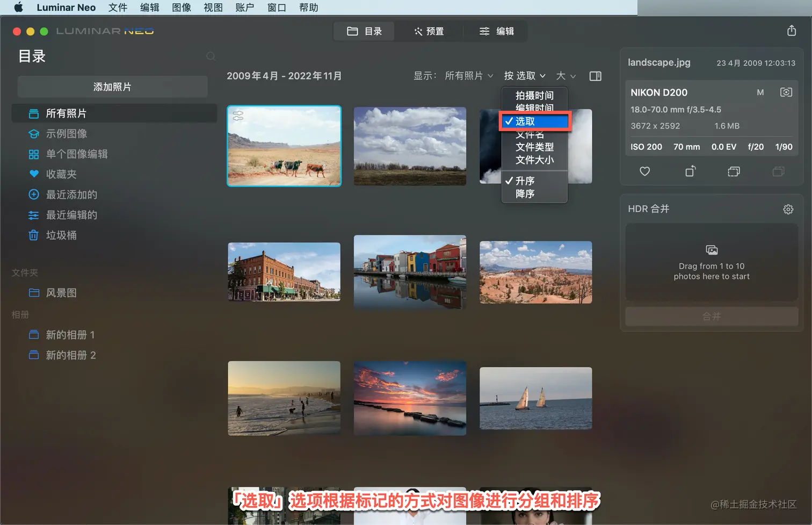This screenshot has height=525, width=812.
Task: Click the ISO 200 value
Action: [x=646, y=147]
